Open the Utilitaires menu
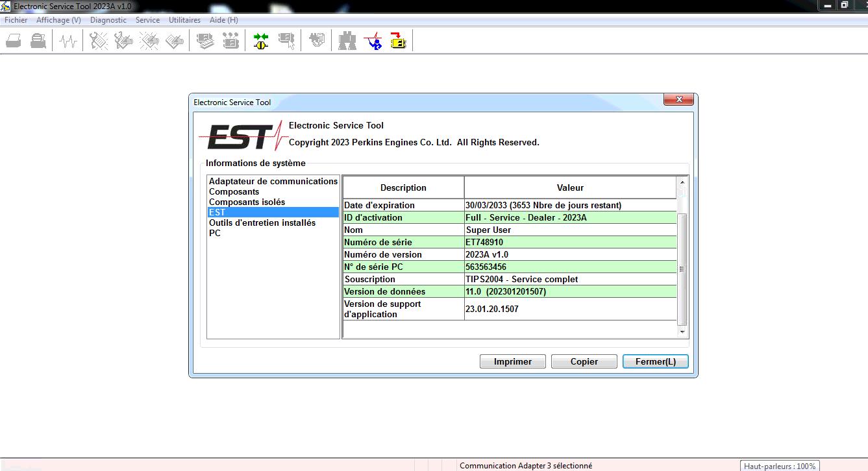 tap(184, 19)
